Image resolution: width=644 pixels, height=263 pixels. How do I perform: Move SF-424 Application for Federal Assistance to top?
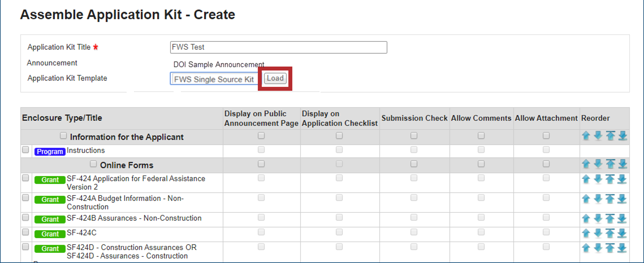click(x=610, y=179)
